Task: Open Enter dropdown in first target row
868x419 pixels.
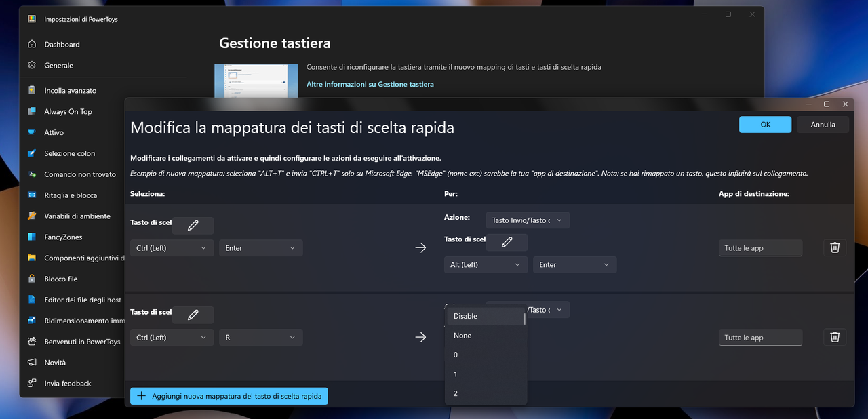Action: point(575,265)
